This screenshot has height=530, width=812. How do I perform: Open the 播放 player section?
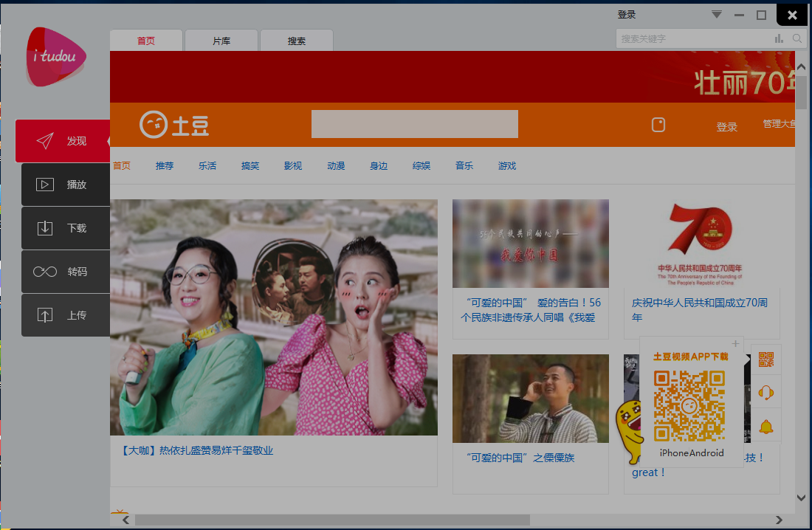coord(66,185)
